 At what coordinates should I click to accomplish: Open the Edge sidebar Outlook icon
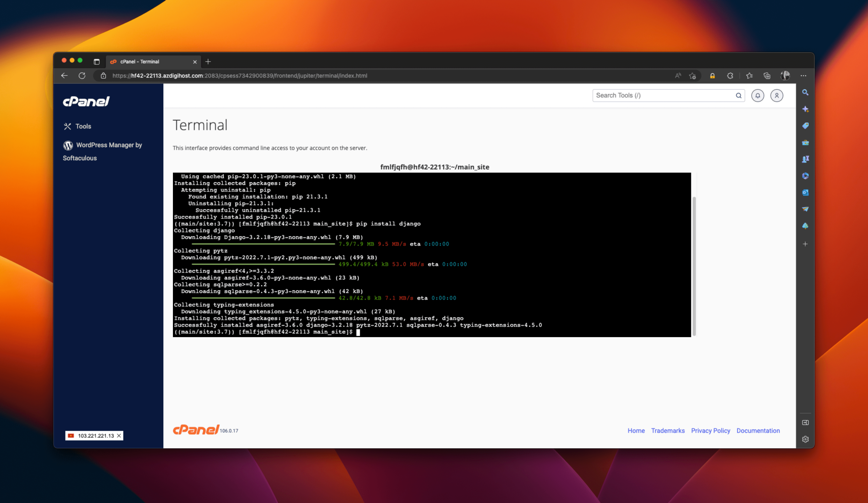pyautogui.click(x=805, y=193)
